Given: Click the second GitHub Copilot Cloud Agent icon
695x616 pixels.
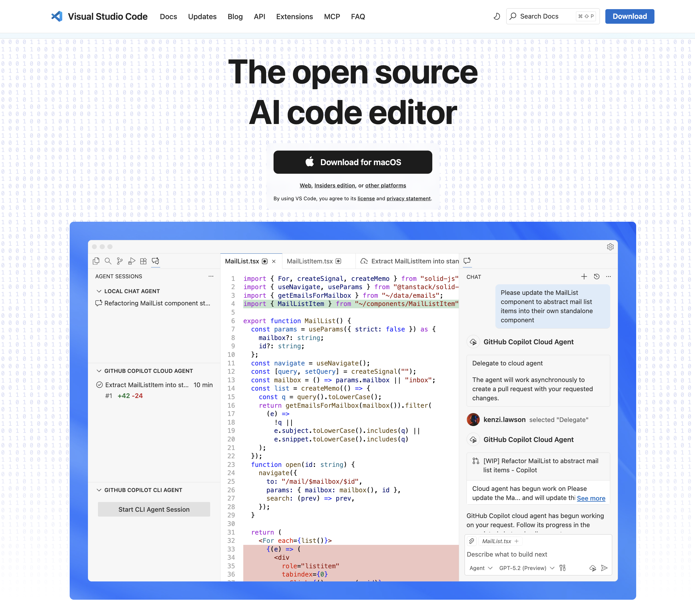Looking at the screenshot, I should [x=473, y=439].
